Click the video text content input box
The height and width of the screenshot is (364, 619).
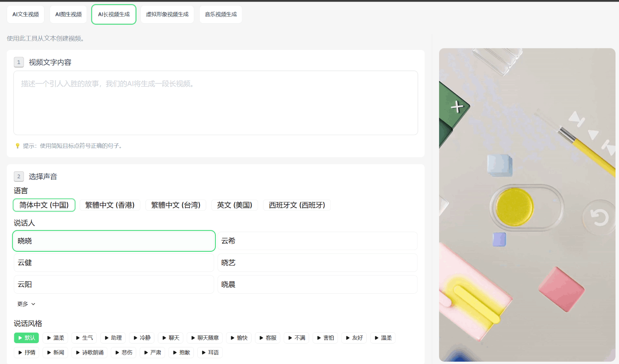coord(215,103)
